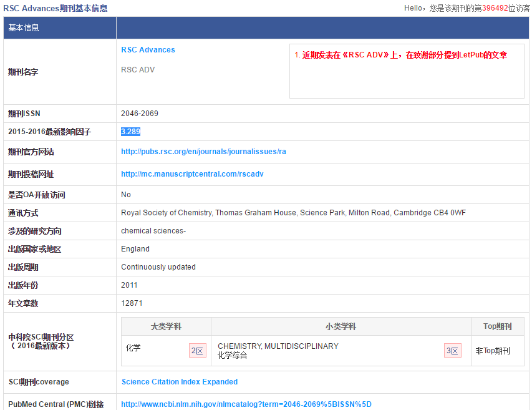Click the annual article count 12871
Screen dimensions: 532x410
coord(132,303)
